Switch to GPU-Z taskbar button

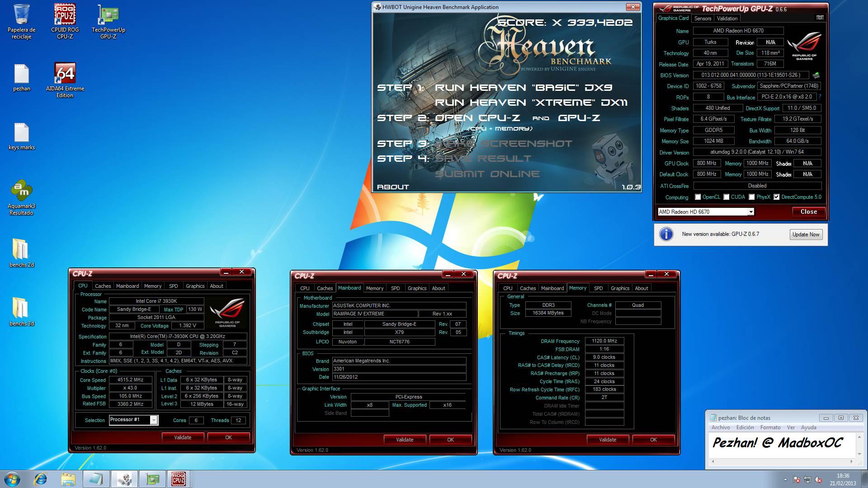(x=152, y=479)
